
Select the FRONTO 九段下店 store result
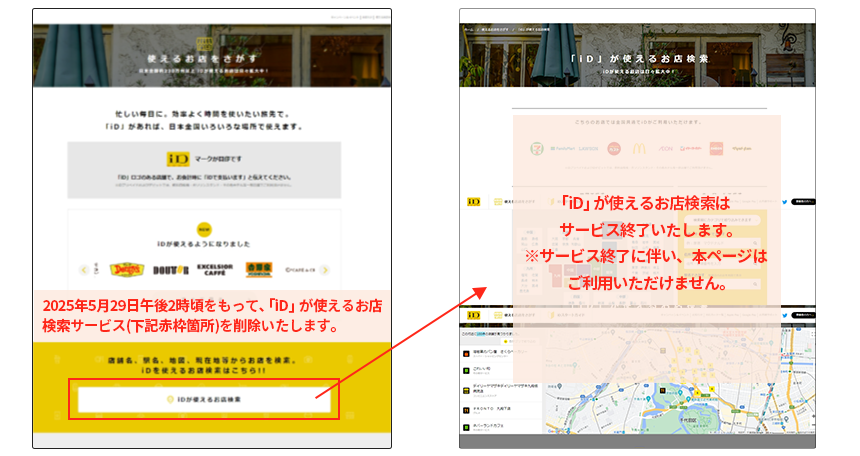point(500,410)
